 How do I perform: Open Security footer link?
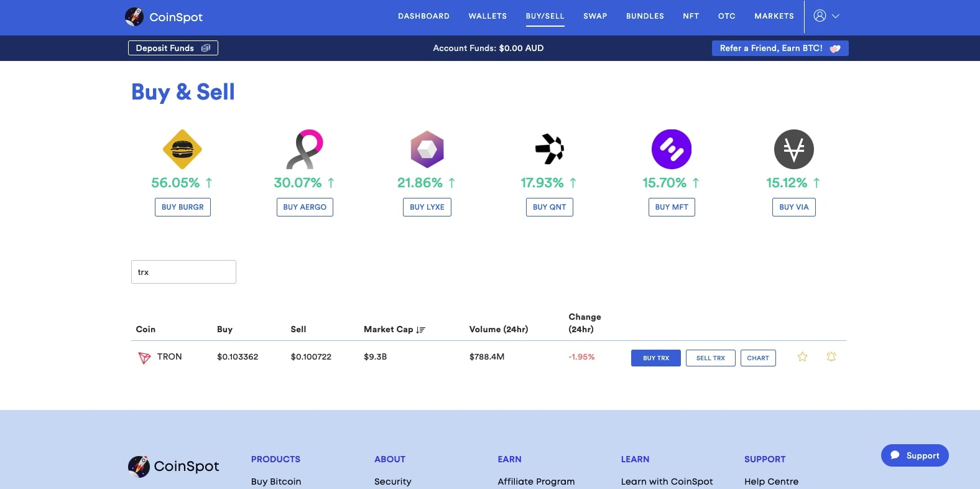click(x=393, y=482)
